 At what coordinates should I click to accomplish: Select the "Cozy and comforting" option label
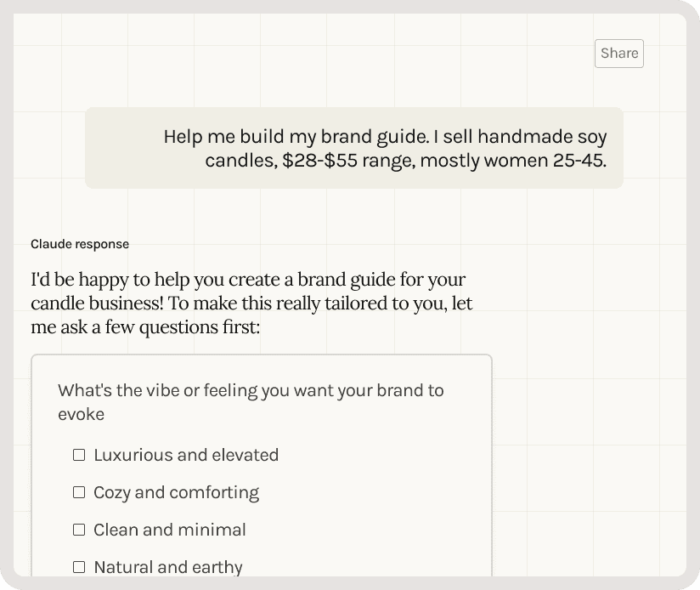point(174,492)
